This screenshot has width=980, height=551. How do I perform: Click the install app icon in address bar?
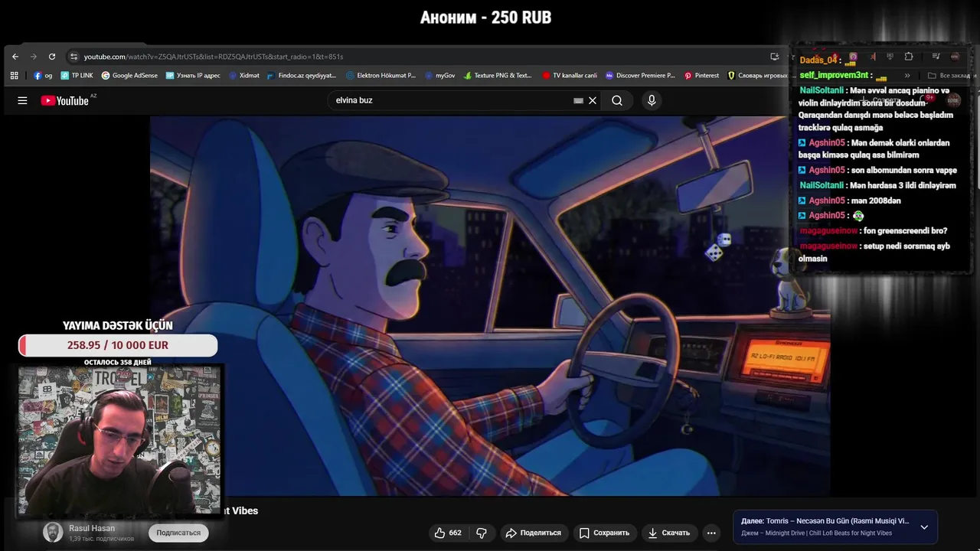click(x=775, y=57)
